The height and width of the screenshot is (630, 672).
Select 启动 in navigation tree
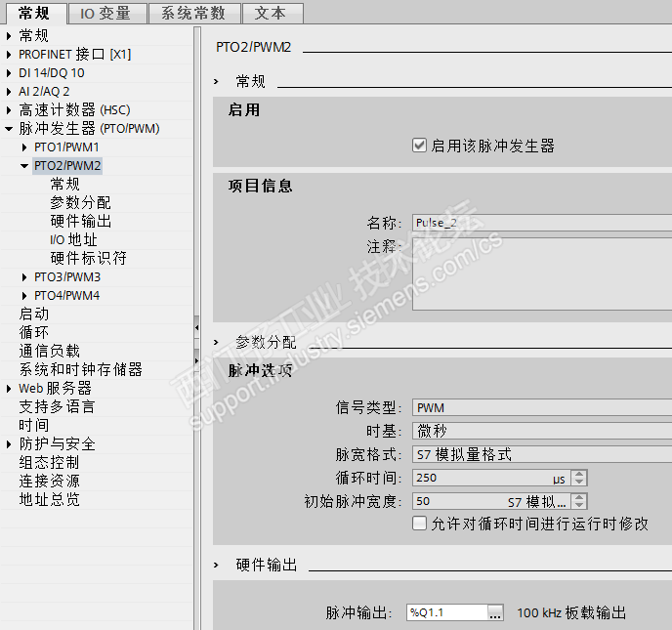click(x=34, y=315)
